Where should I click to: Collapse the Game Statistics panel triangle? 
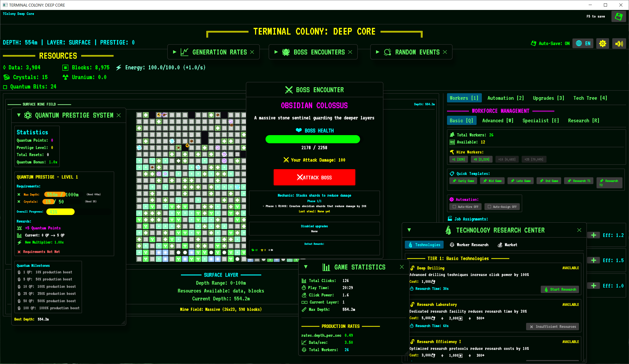coord(306,267)
